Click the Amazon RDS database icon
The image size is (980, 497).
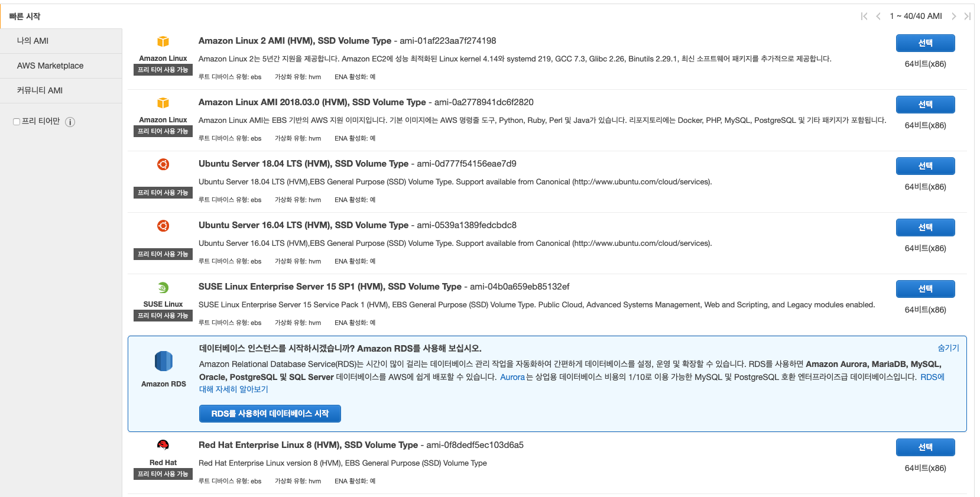(x=164, y=361)
